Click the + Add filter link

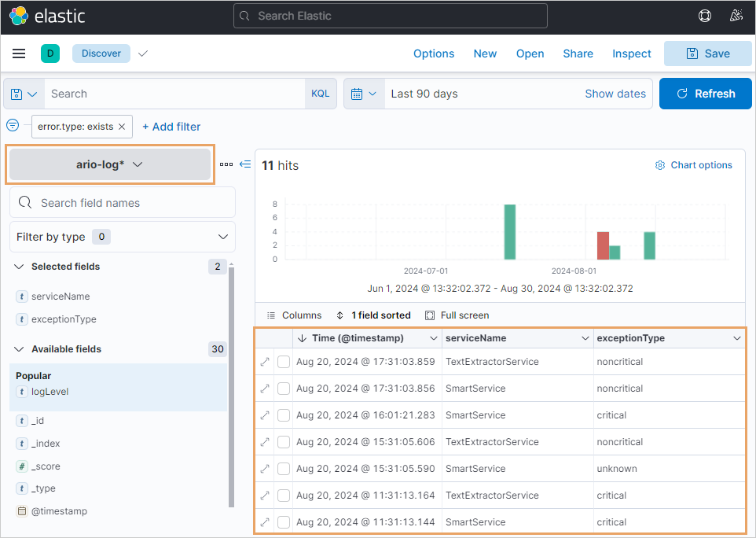coord(171,127)
